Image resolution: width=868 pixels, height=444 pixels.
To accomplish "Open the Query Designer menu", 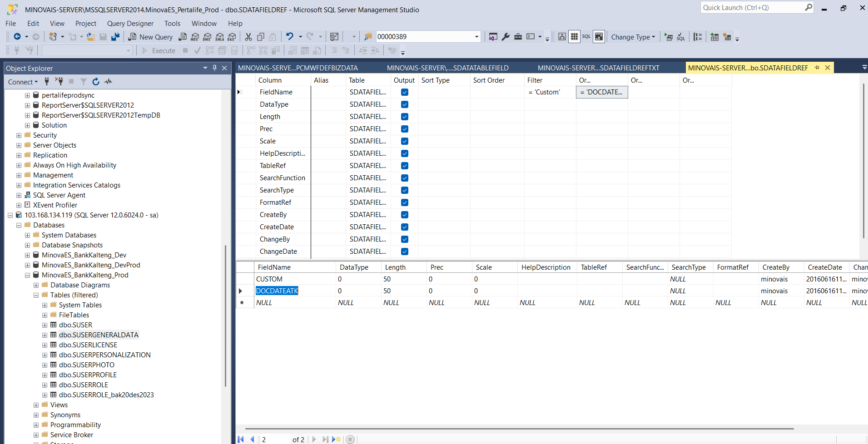I will (x=130, y=23).
